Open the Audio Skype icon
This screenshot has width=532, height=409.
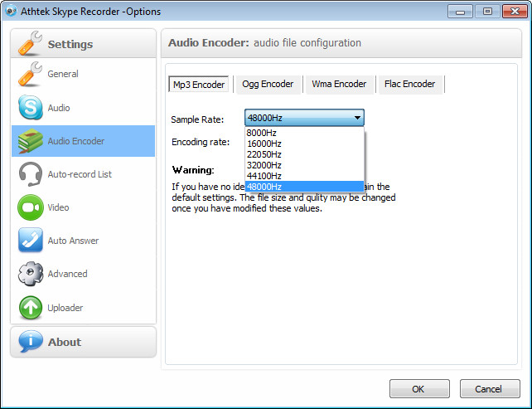tap(31, 107)
